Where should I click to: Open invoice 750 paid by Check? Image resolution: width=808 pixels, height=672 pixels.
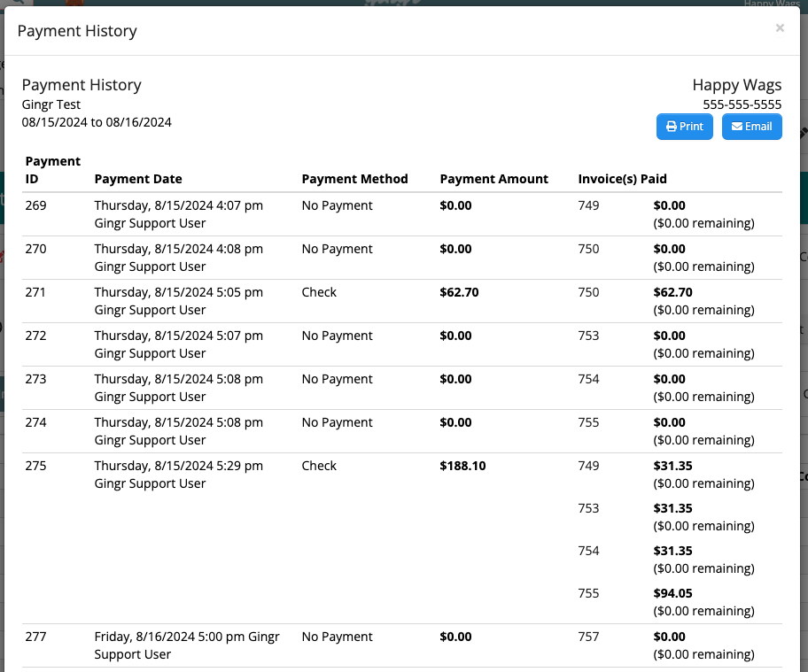click(x=588, y=291)
